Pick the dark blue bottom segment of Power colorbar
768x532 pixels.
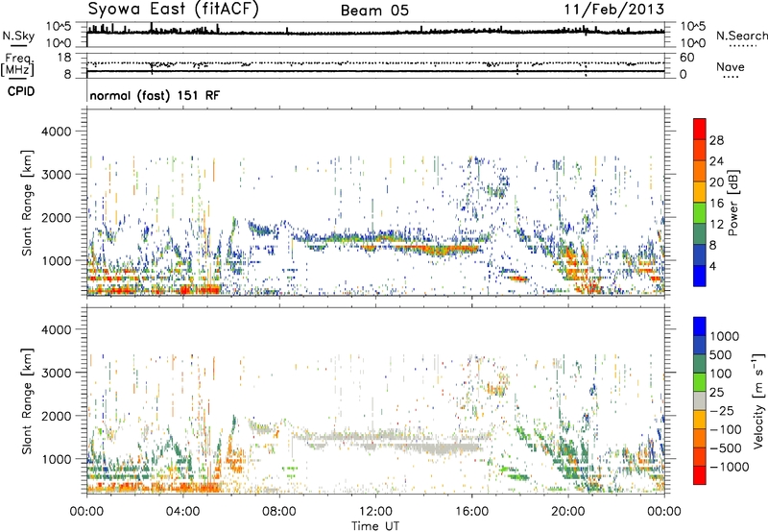(700, 276)
